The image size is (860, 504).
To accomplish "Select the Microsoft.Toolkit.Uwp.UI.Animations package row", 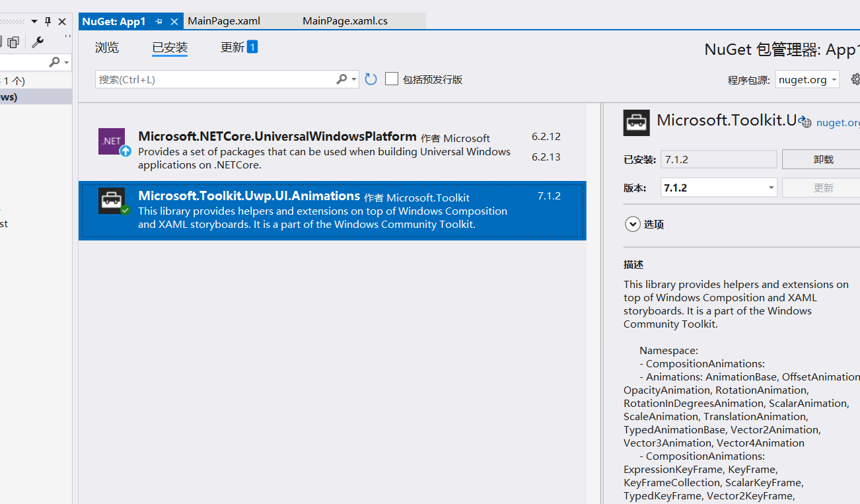I will (332, 211).
